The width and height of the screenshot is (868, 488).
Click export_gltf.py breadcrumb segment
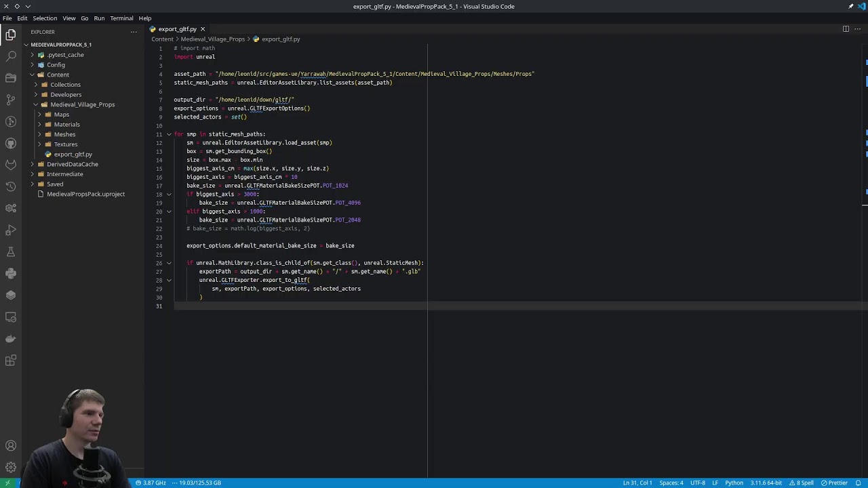pyautogui.click(x=281, y=39)
